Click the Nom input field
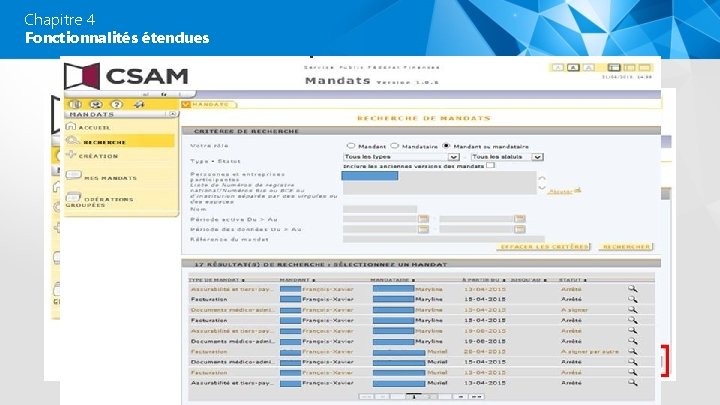 380,209
